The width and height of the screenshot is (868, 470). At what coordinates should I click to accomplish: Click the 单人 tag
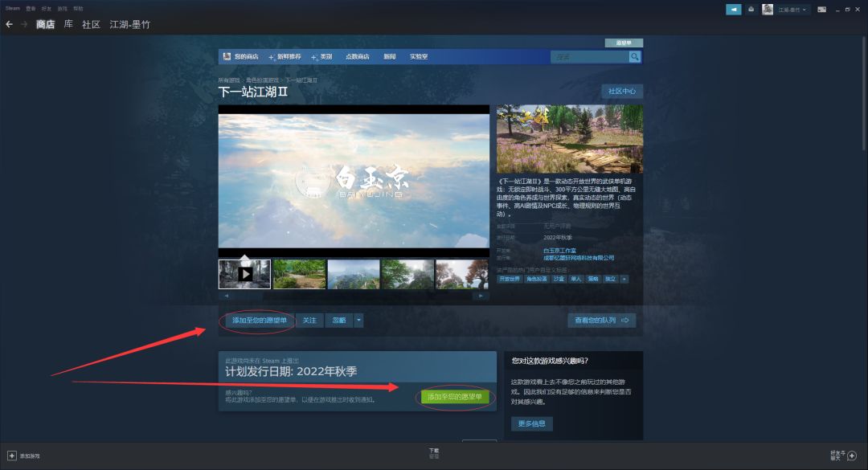[x=576, y=279]
